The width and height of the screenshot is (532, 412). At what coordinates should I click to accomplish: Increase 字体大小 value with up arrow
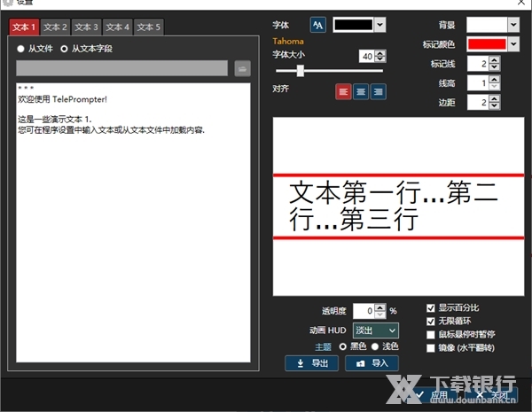(380, 53)
